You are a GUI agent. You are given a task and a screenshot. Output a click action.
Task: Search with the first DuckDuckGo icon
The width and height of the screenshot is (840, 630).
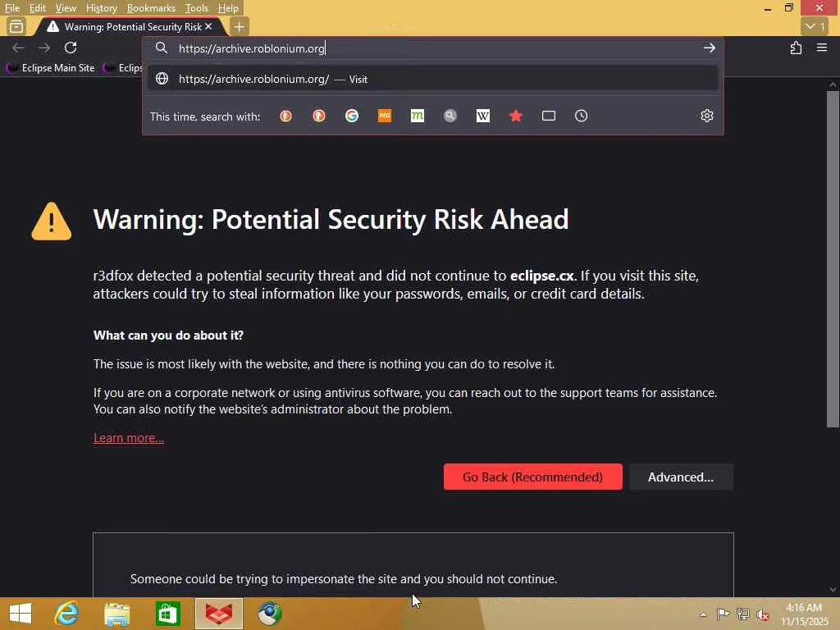click(x=286, y=116)
